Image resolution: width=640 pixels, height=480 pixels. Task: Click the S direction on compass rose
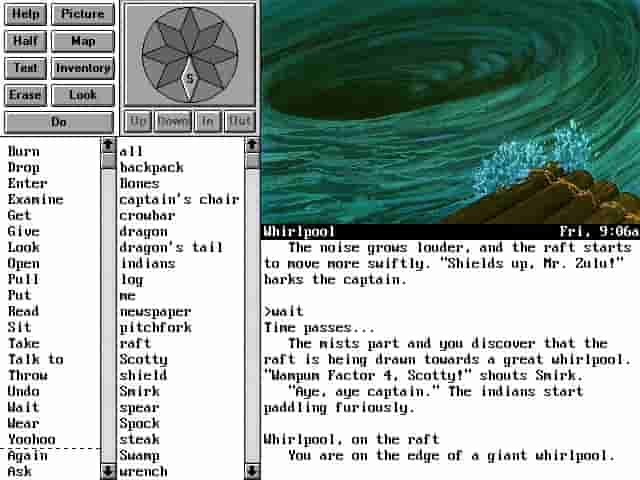point(190,79)
